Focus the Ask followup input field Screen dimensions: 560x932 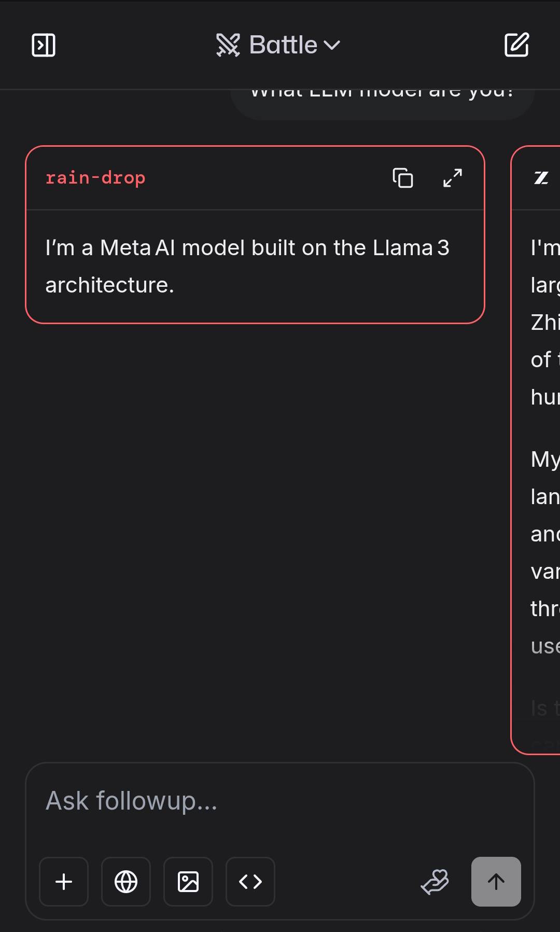280,801
